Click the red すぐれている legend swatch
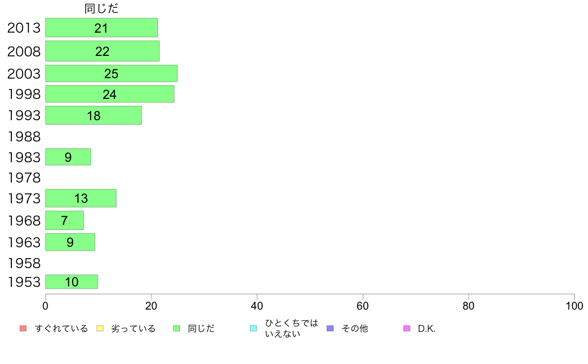This screenshot has width=588, height=364. 23,328
